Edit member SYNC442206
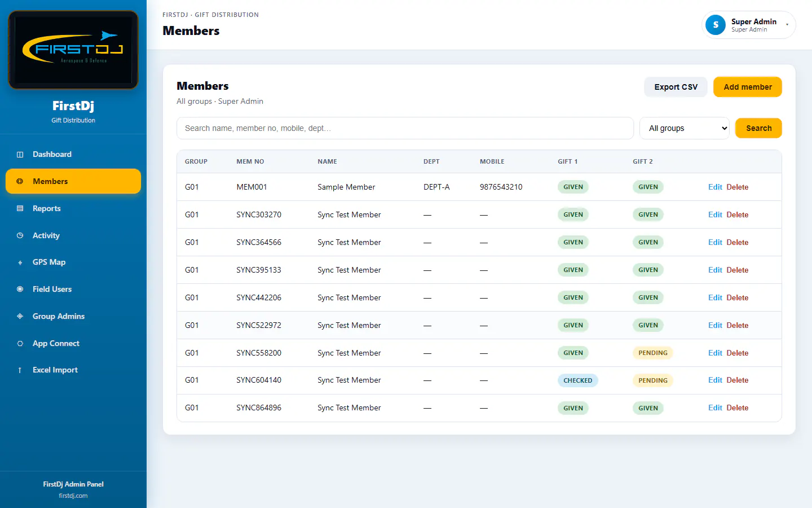The height and width of the screenshot is (508, 812). pos(715,297)
